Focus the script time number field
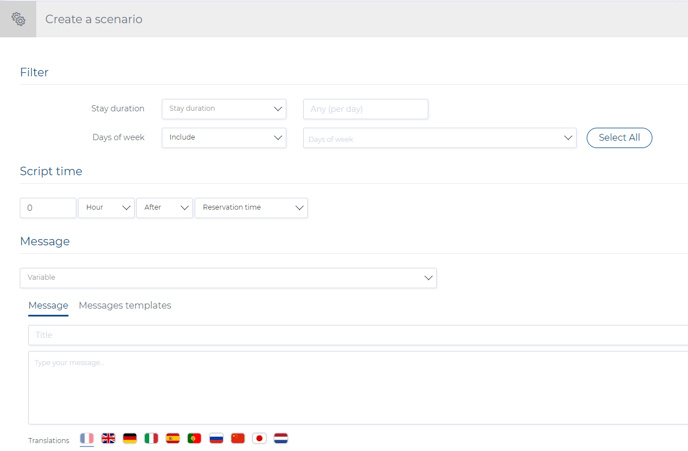This screenshot has width=688, height=451. point(48,208)
